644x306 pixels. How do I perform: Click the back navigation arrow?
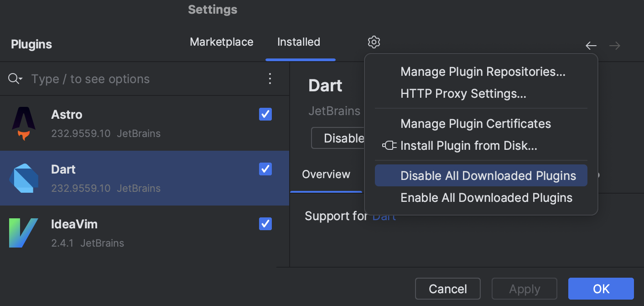click(x=591, y=46)
